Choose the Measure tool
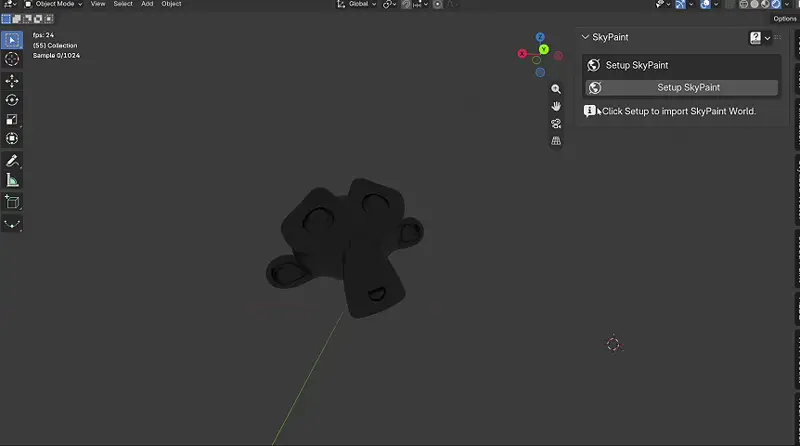 coord(12,180)
